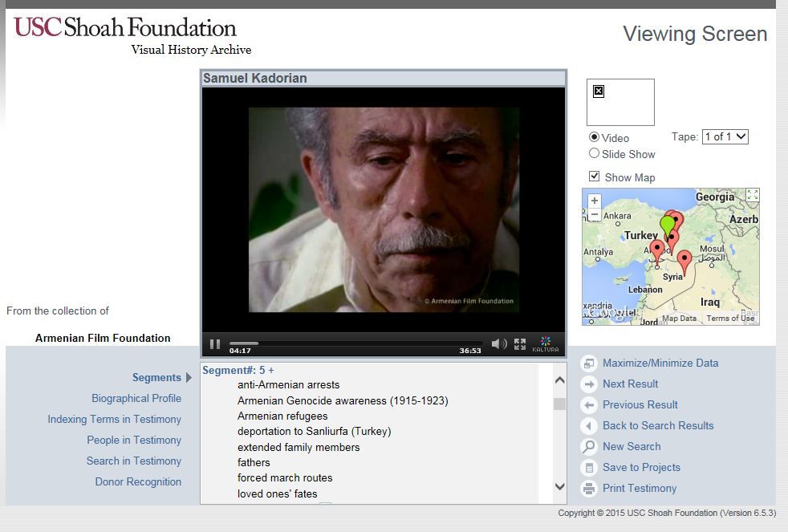788x532 pixels.
Task: Click the Previous Result arrow icon
Action: click(x=588, y=405)
